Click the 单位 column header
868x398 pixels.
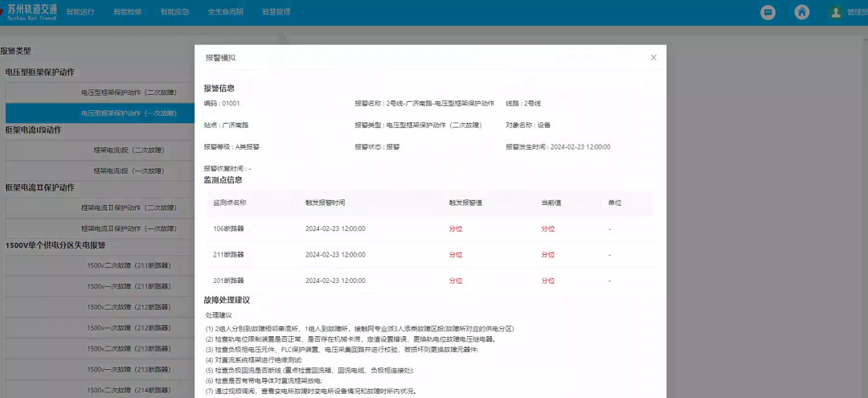pos(615,203)
